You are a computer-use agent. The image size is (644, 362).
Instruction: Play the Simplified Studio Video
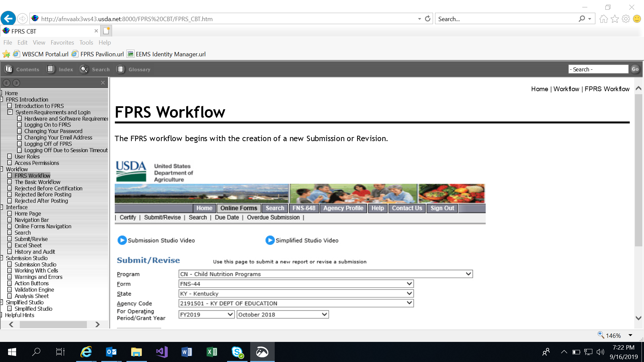(x=270, y=240)
